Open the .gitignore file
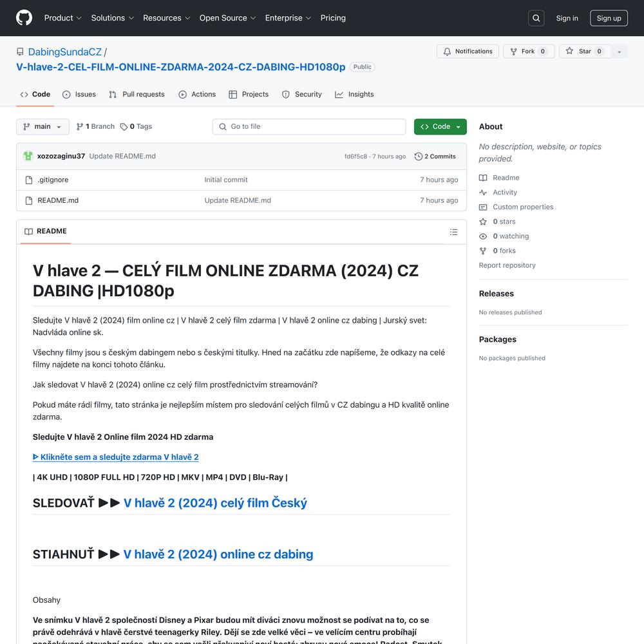 pos(53,180)
